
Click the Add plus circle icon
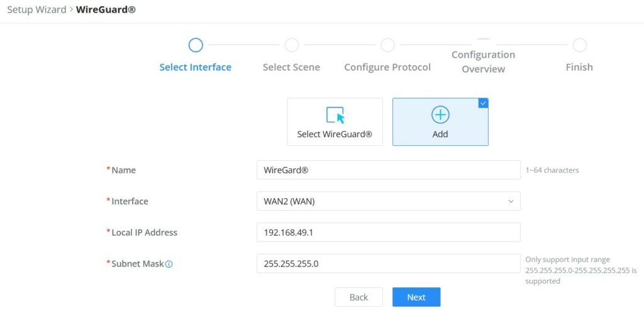(440, 115)
